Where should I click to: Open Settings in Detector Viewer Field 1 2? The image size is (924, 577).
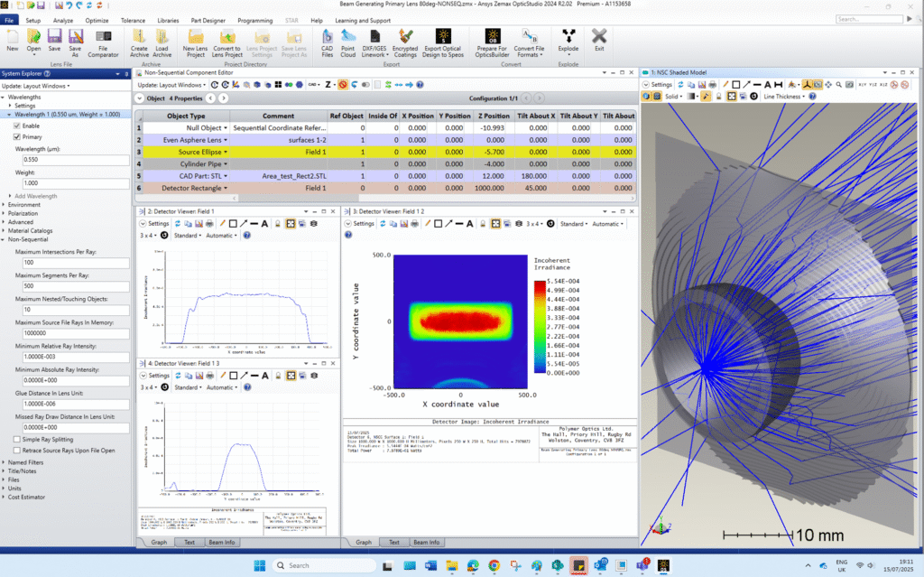click(359, 224)
